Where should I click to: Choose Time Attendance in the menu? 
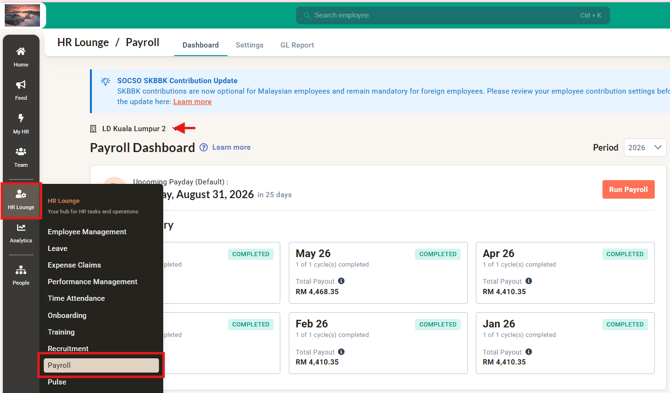(x=76, y=298)
